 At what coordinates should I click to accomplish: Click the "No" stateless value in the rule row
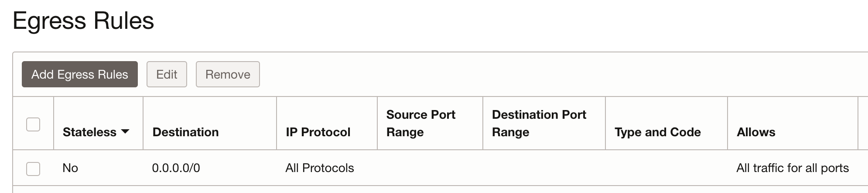(70, 168)
